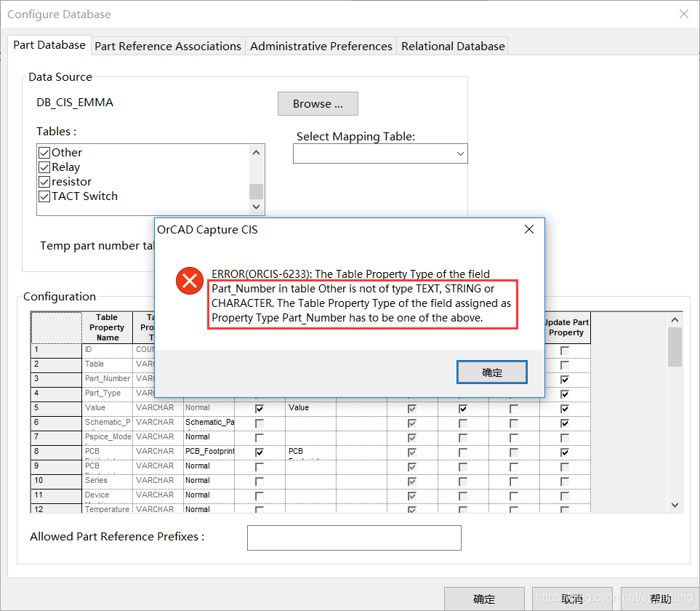Toggle Update Part Property for Schematic_P row
This screenshot has height=611, width=700.
coord(565,423)
